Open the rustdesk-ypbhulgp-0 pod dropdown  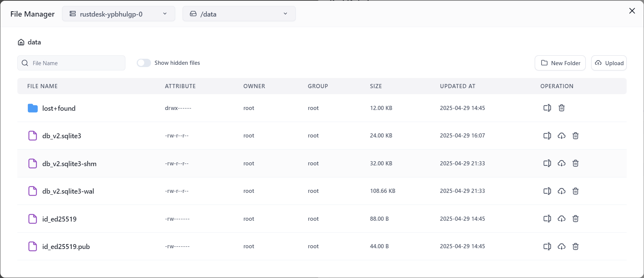pyautogui.click(x=118, y=14)
